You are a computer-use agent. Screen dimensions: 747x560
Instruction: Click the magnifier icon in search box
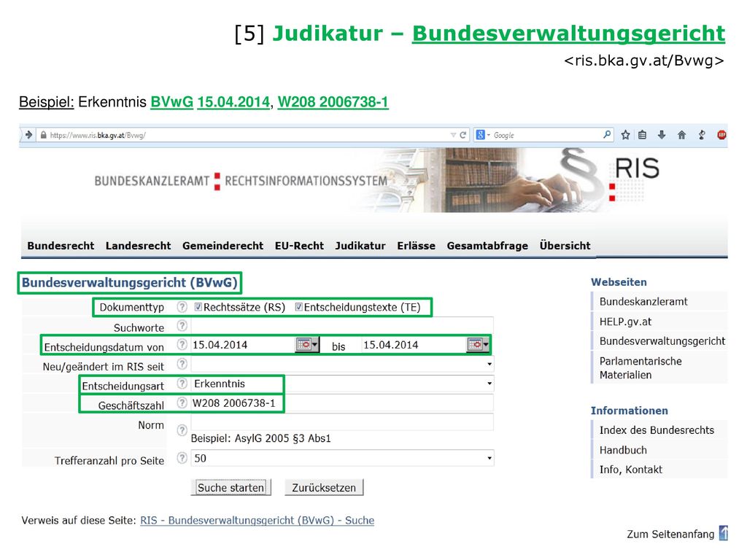click(x=607, y=135)
